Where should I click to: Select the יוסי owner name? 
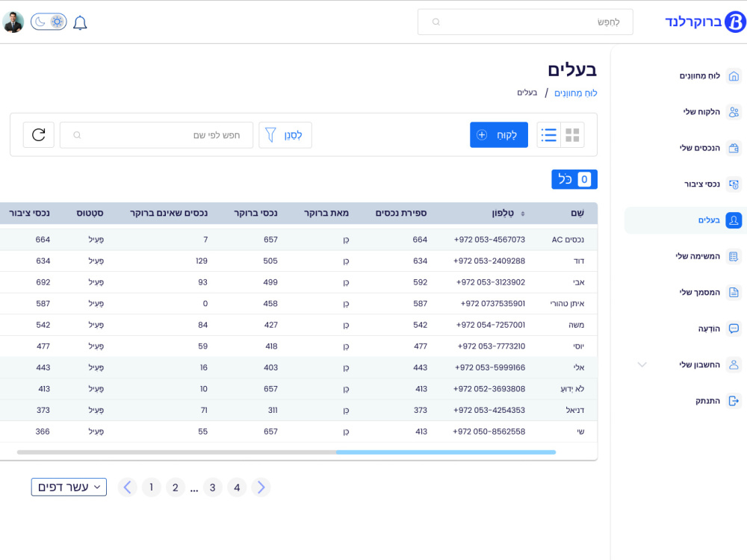[579, 346]
